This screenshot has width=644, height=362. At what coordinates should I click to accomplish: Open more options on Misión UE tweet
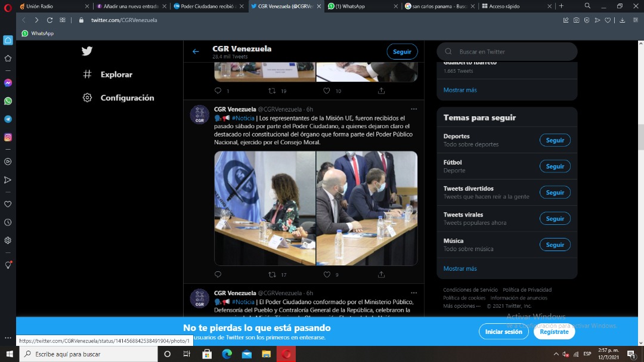(x=413, y=109)
